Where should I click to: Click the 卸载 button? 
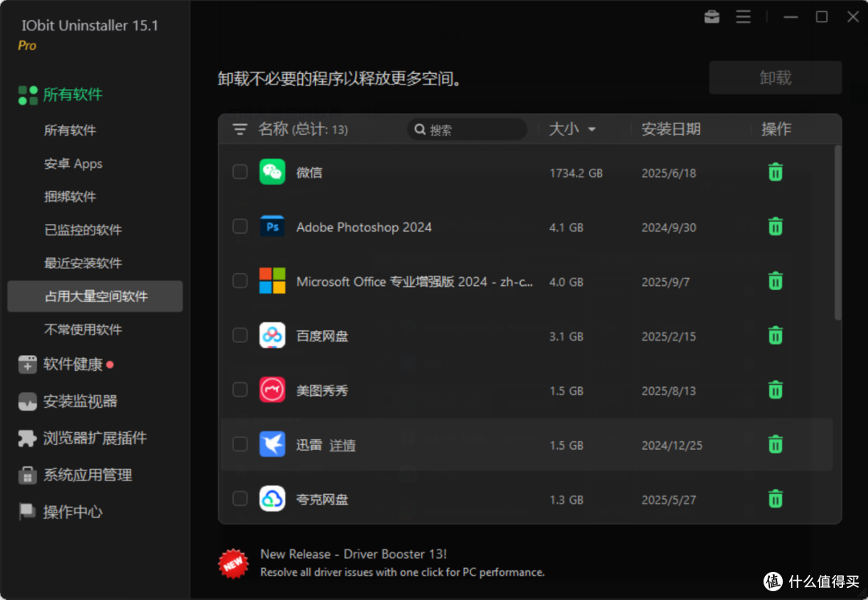775,78
